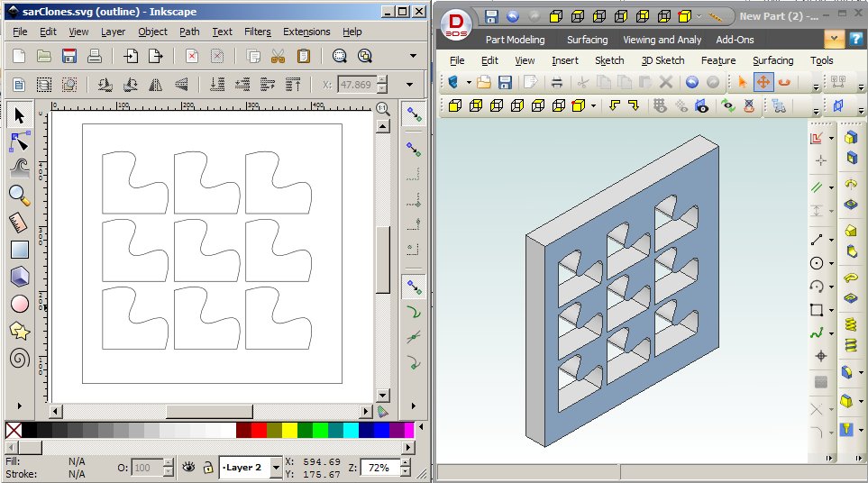Click the Save icon in Inkscape toolbar
Viewport: 868px width, 483px height.
(x=69, y=56)
